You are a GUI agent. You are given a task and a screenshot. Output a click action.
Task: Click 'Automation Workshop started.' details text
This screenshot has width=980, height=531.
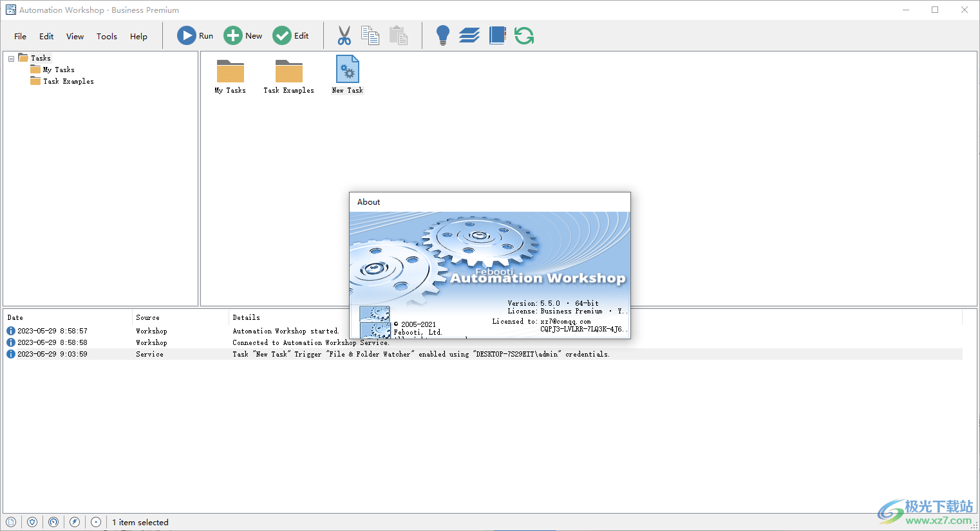click(286, 331)
